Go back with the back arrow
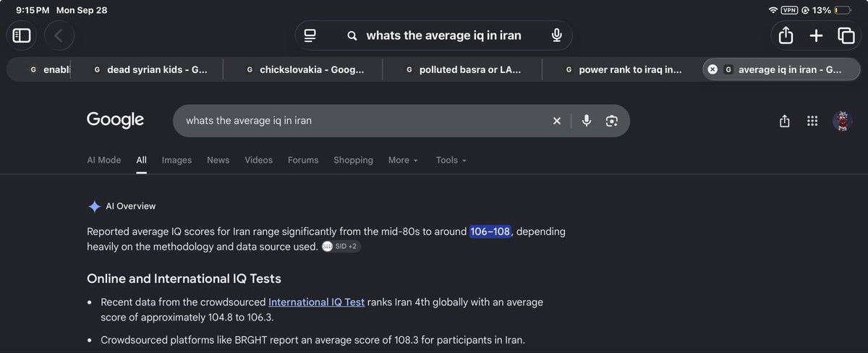Image resolution: width=868 pixels, height=353 pixels. (x=59, y=35)
